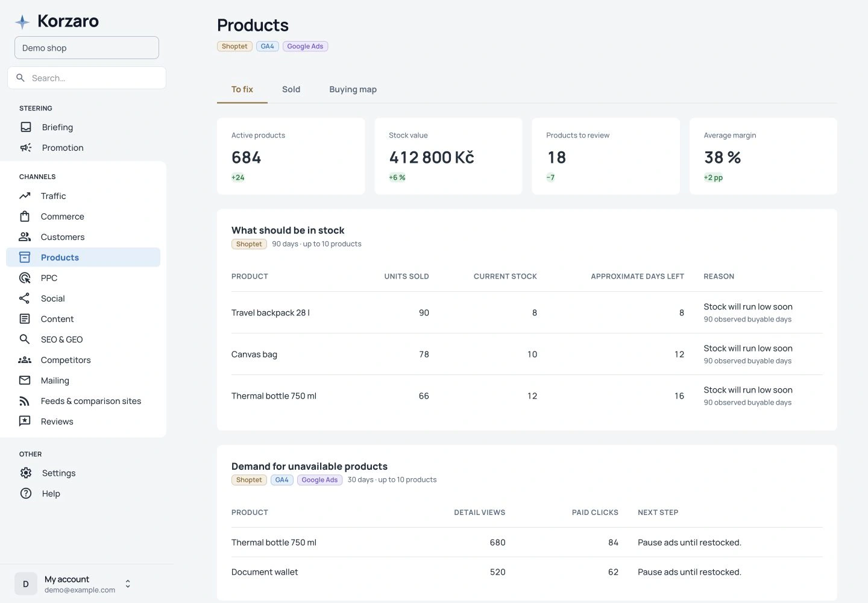The height and width of the screenshot is (603, 868).
Task: Expand the My account menu chevrons
Action: click(128, 584)
